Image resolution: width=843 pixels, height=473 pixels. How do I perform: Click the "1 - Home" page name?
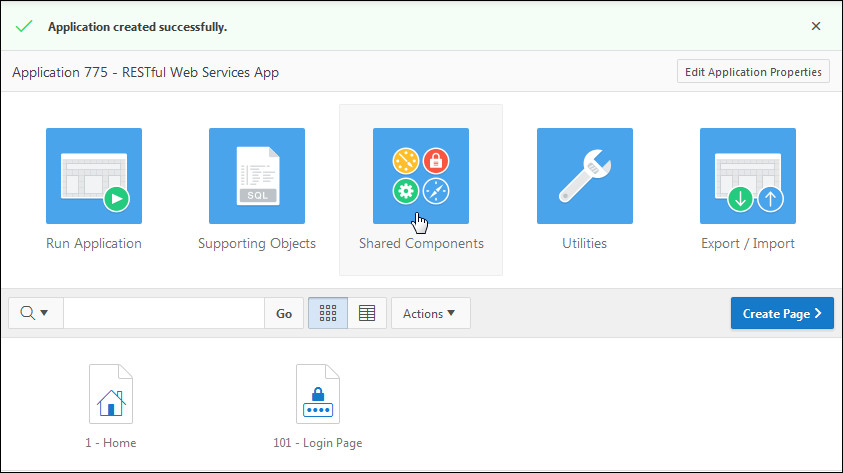pyautogui.click(x=111, y=443)
